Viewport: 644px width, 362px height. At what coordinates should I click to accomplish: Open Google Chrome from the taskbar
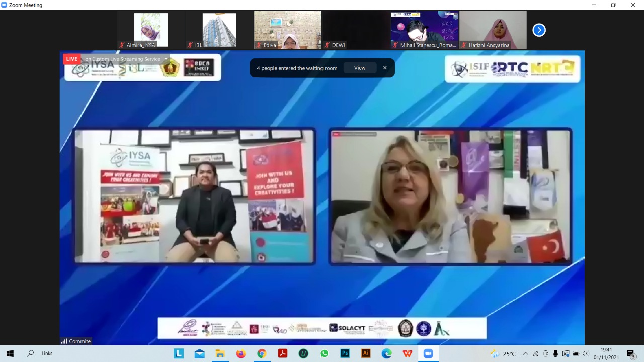pyautogui.click(x=262, y=353)
